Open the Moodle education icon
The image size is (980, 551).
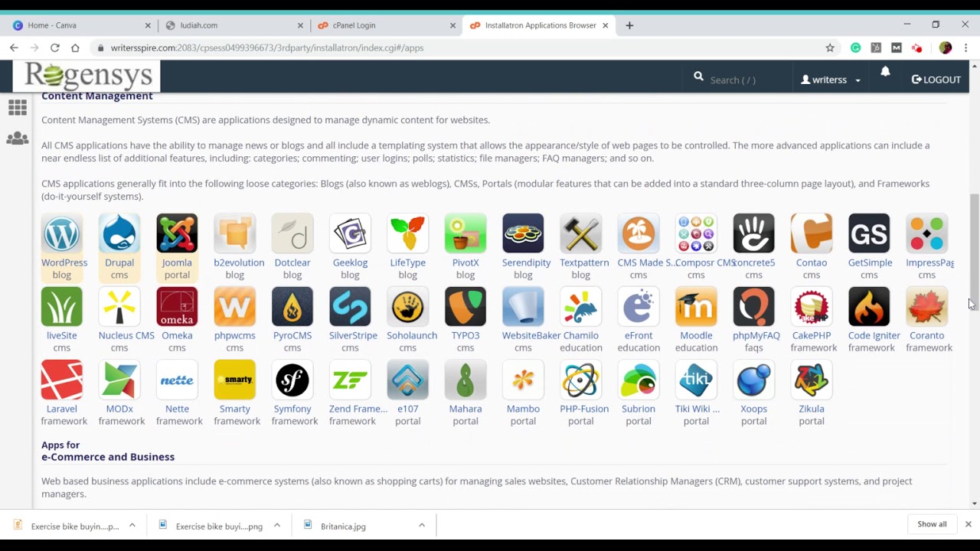pos(696,307)
